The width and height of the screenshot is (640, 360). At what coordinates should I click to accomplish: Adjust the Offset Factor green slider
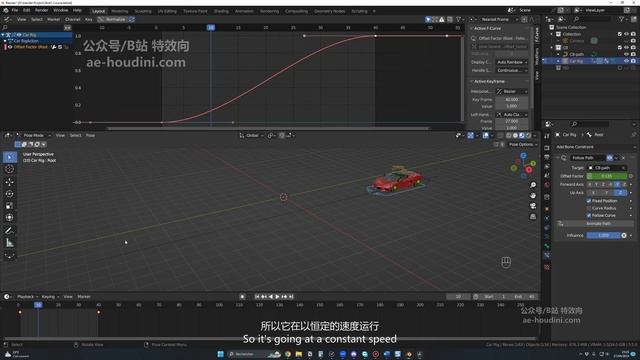[607, 176]
